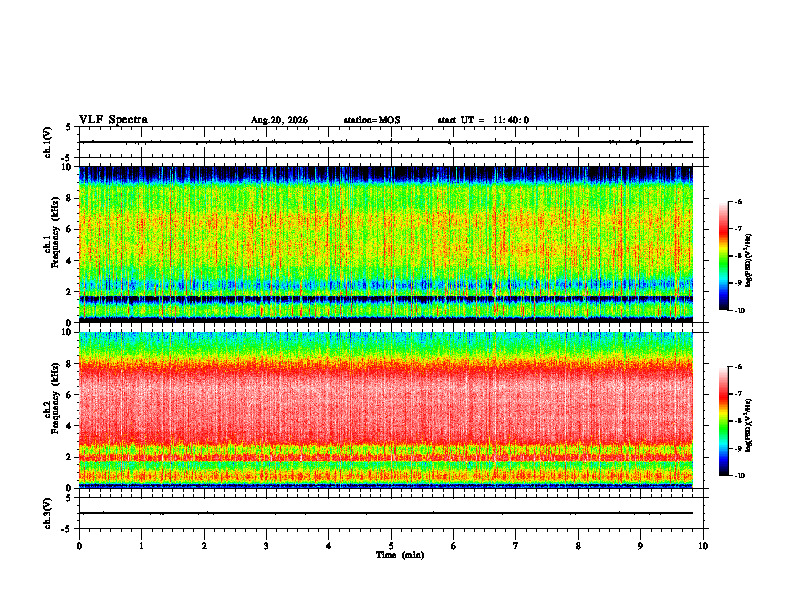The image size is (792, 612).
Task: Click the ch.1(V) waveform axis label
Action: tap(48, 142)
